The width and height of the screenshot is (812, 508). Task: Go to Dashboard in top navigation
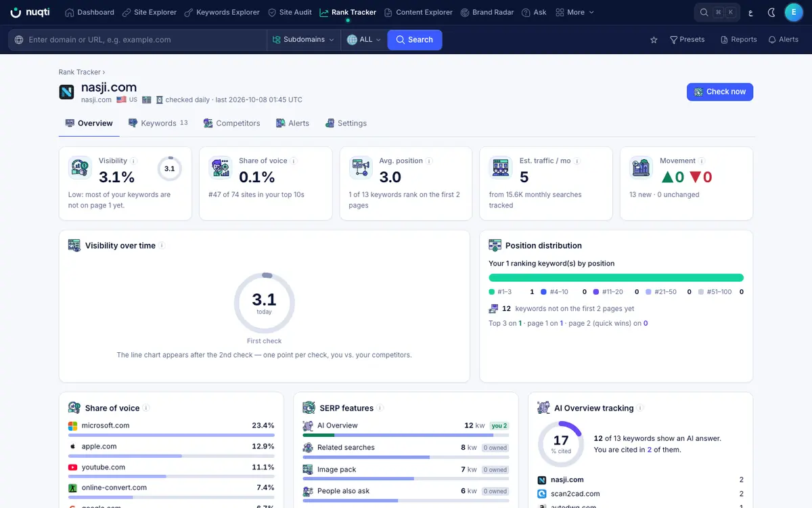click(x=89, y=12)
